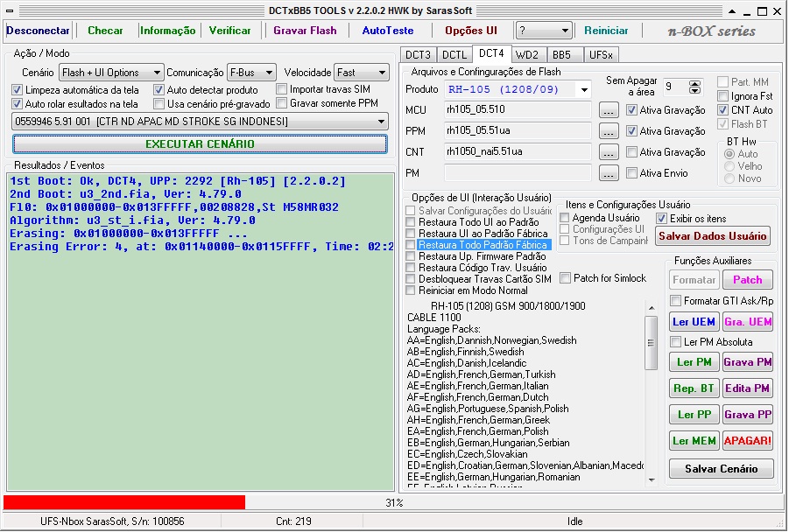Click Verificar in the toolbar
This screenshot has width=789, height=532.
(230, 31)
